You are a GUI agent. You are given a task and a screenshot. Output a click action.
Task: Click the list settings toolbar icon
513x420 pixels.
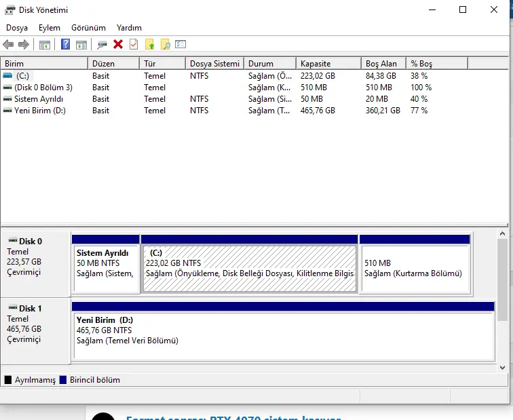(x=180, y=44)
